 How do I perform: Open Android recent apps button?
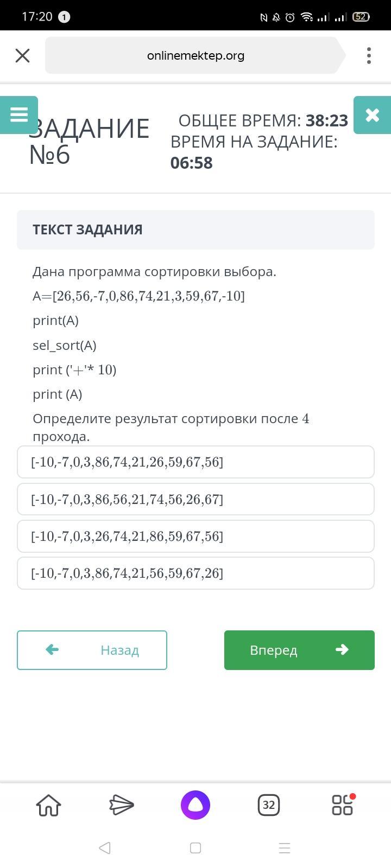285,848
